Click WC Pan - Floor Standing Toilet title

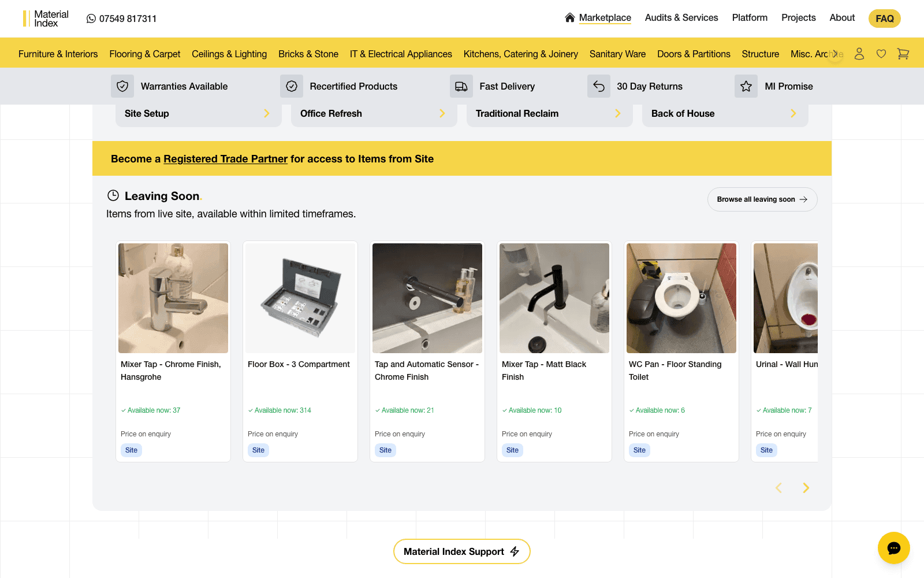pos(675,370)
